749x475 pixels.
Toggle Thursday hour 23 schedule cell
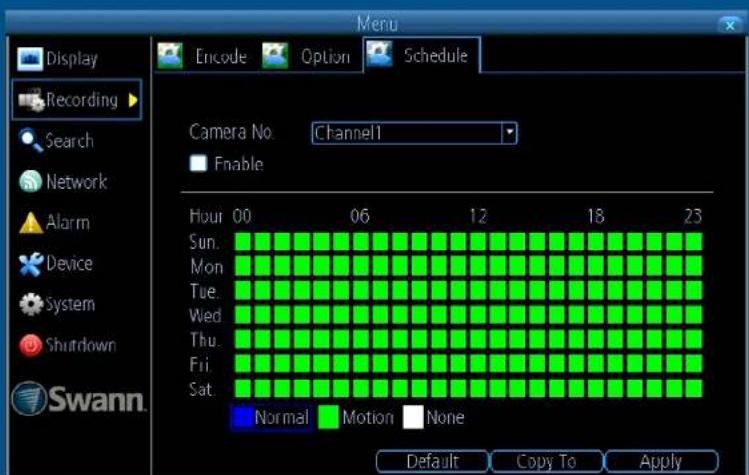point(694,339)
